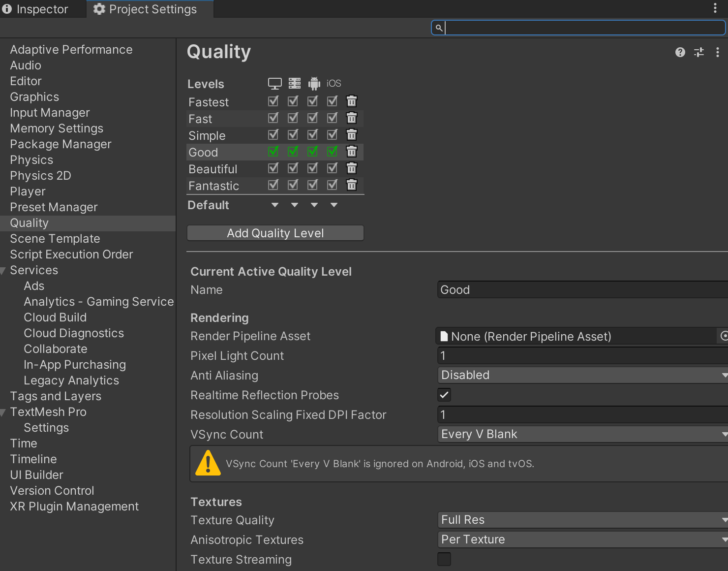Click the search magnifier icon

click(439, 28)
